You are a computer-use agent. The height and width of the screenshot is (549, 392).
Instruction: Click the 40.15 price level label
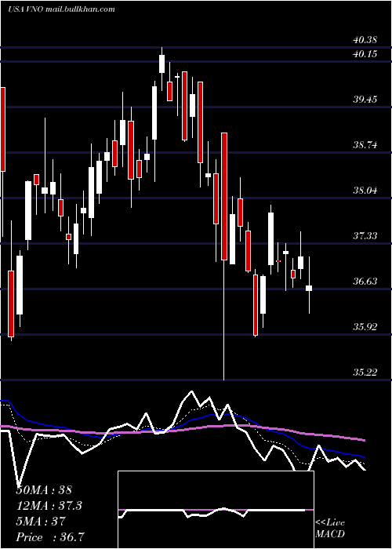coord(365,54)
